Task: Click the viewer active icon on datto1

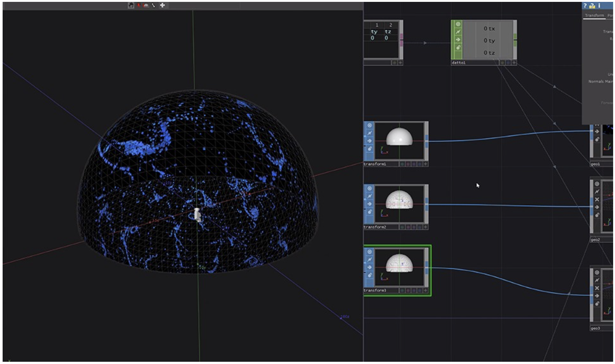Action: pyautogui.click(x=458, y=24)
